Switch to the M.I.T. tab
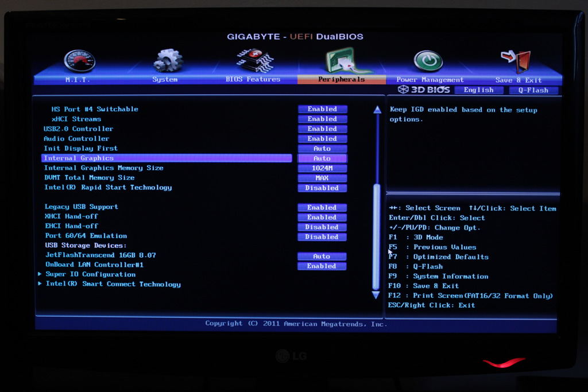Image resolution: width=588 pixels, height=392 pixels. click(x=78, y=79)
